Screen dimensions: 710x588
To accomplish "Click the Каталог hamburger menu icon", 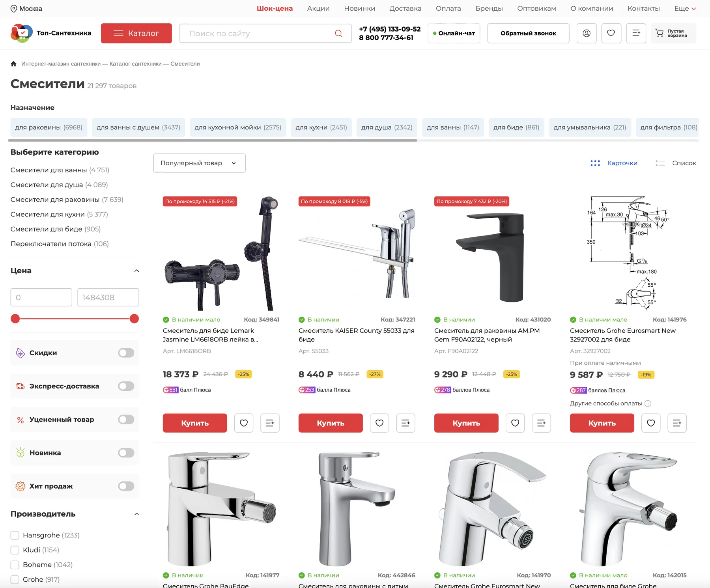I will [118, 34].
